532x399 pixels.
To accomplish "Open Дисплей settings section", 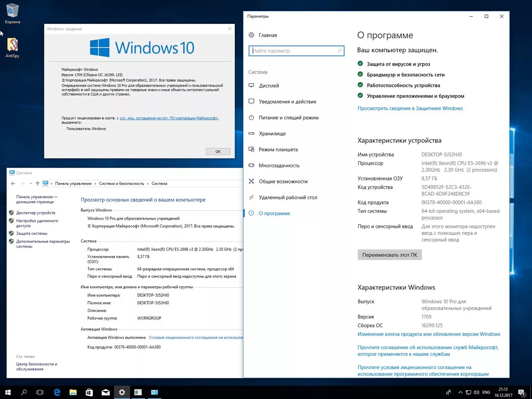I will 269,85.
